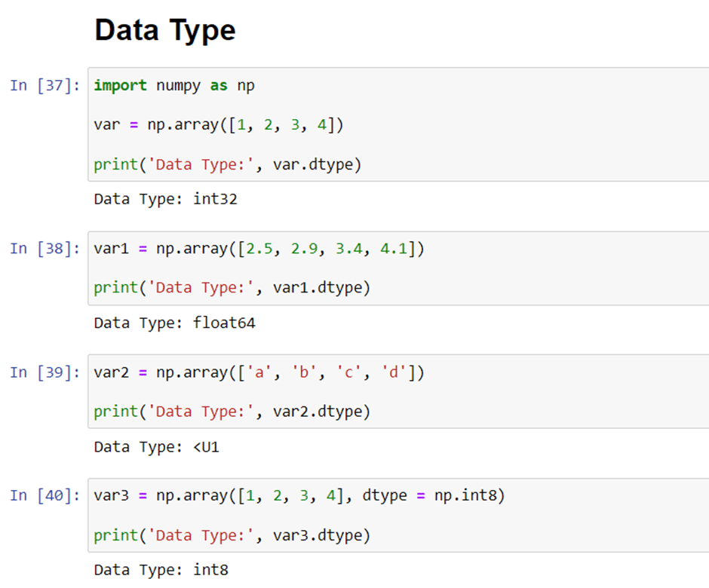Click the Data Type heading
This screenshot has height=588, width=709.
165,30
